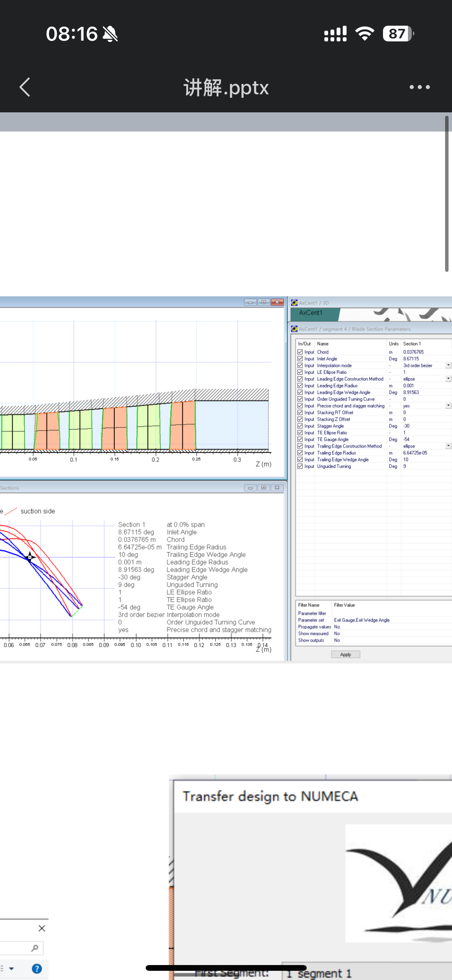Viewport: 452px width, 980px height.
Task: Click the 'Section 1' text in plot info list
Action: pyautogui.click(x=131, y=524)
